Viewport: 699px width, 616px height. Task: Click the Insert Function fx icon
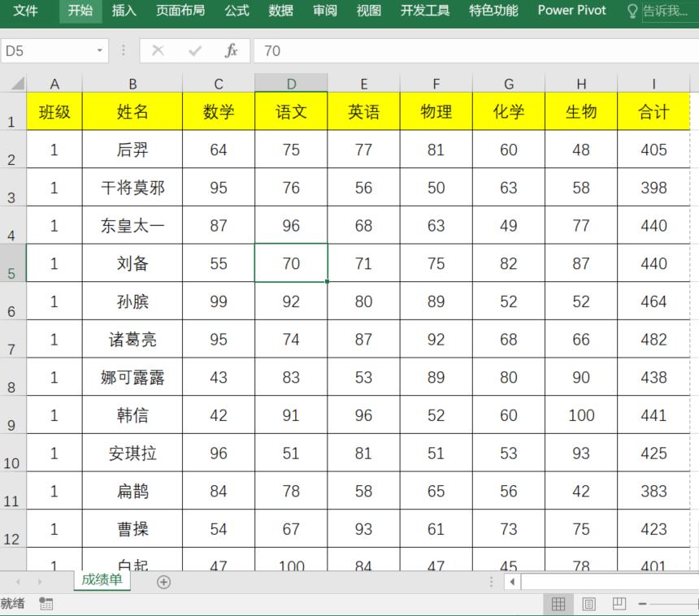pos(230,50)
